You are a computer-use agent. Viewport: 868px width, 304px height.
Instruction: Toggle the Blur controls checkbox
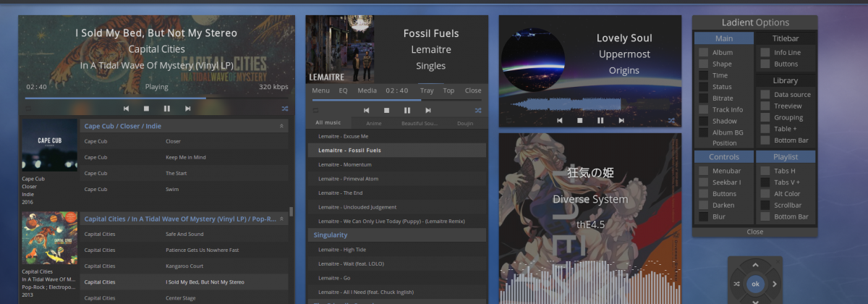tap(703, 216)
